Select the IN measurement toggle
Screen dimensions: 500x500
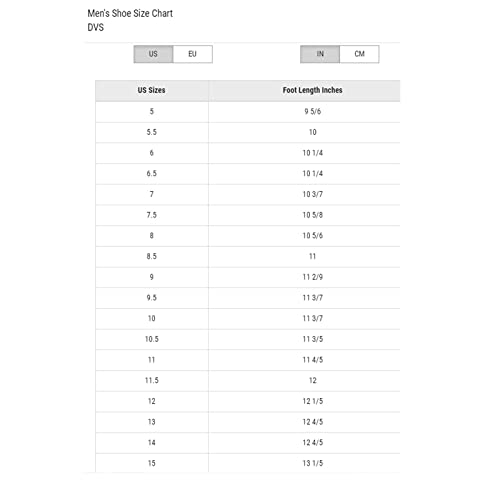[320, 54]
